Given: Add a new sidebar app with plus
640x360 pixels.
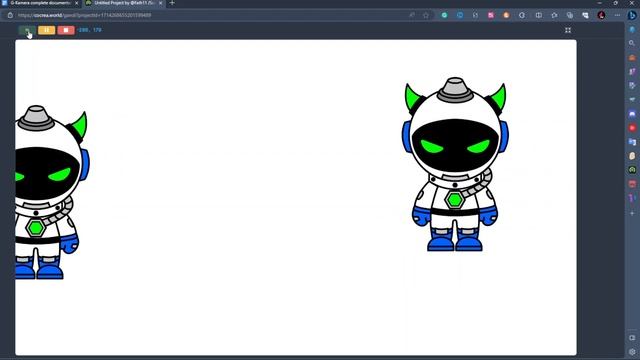Looking at the screenshot, I should click(x=632, y=213).
